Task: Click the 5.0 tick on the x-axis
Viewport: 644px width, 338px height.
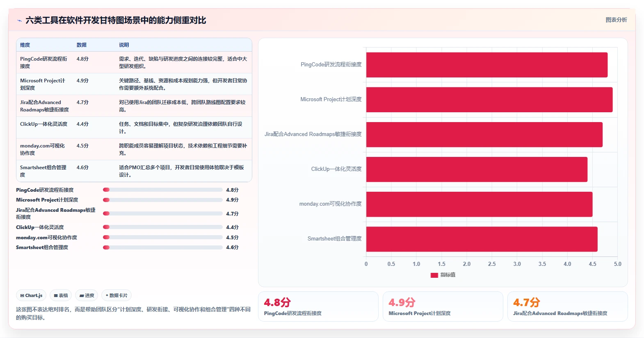Action: coord(617,264)
